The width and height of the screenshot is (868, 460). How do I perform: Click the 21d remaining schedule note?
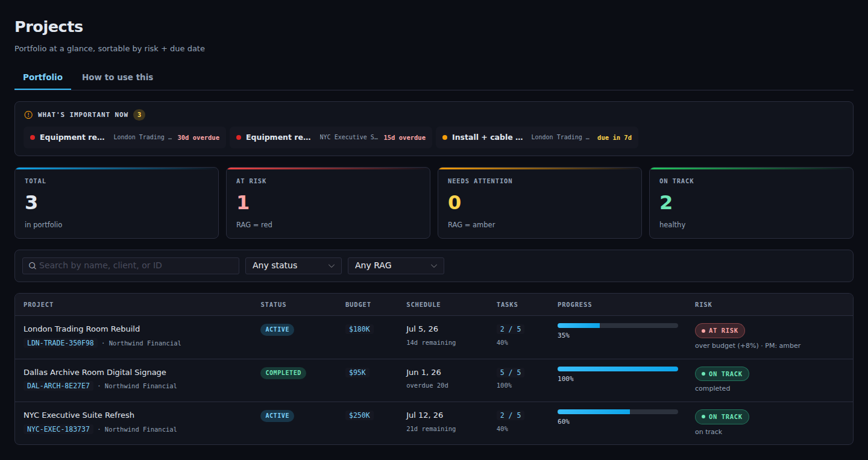431,429
